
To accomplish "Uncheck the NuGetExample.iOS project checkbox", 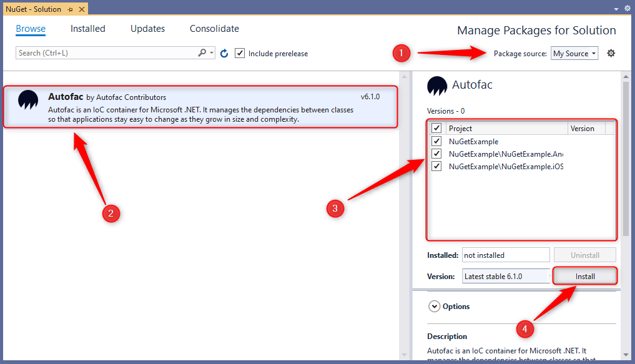I will 436,166.
